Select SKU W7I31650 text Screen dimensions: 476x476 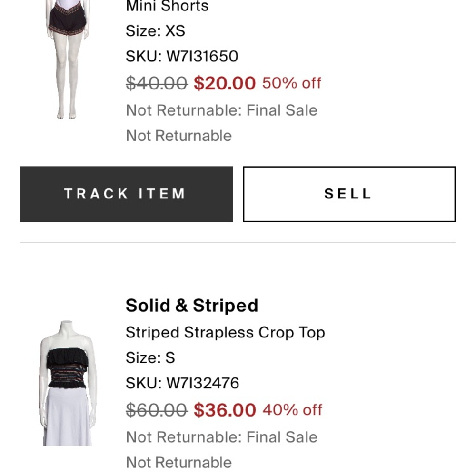pyautogui.click(x=181, y=56)
